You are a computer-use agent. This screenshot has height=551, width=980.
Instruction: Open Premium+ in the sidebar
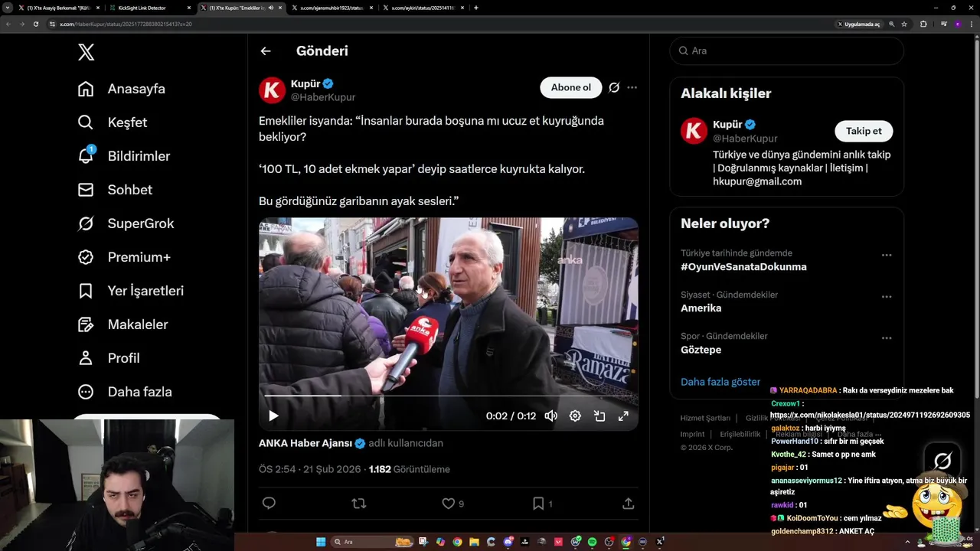[124, 257]
